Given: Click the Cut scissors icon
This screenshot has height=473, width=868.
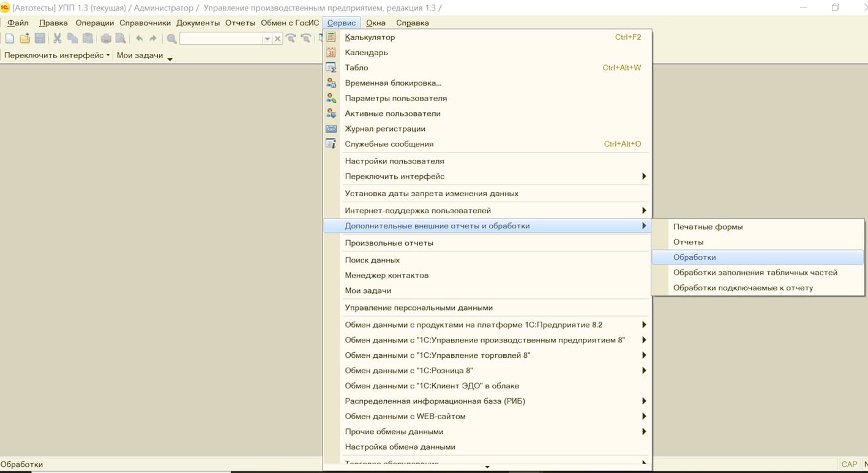Looking at the screenshot, I should (58, 39).
